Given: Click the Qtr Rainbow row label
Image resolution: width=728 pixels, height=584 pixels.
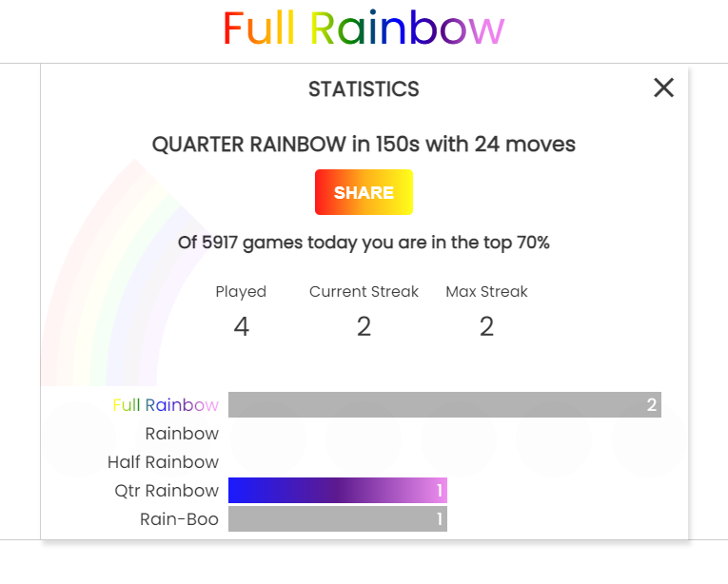Looking at the screenshot, I should [167, 491].
